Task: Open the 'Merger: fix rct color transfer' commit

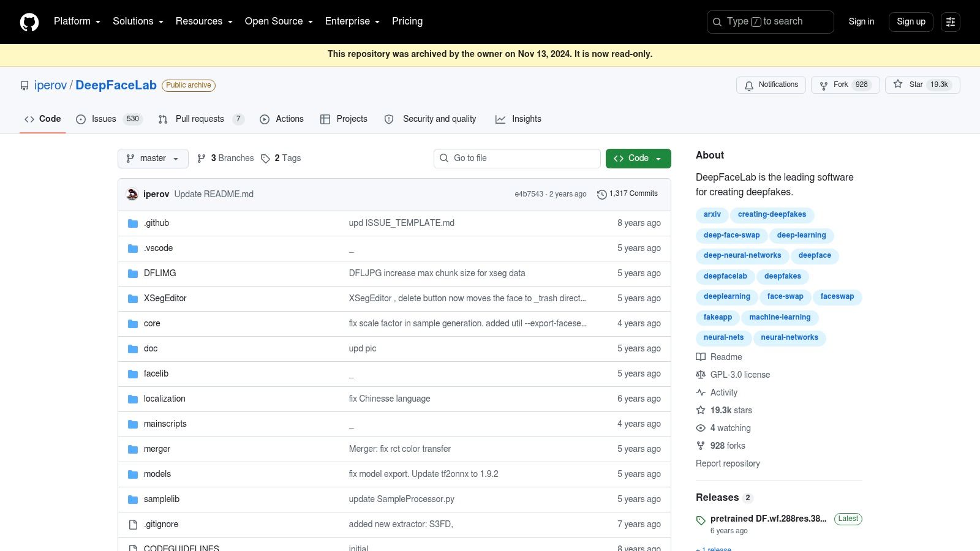Action: (x=400, y=449)
